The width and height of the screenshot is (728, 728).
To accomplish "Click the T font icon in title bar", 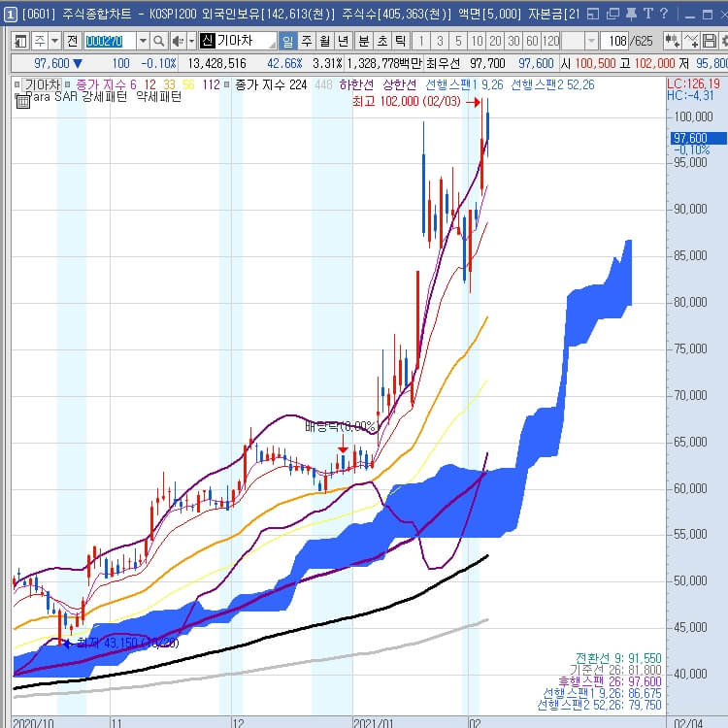I will tap(648, 15).
